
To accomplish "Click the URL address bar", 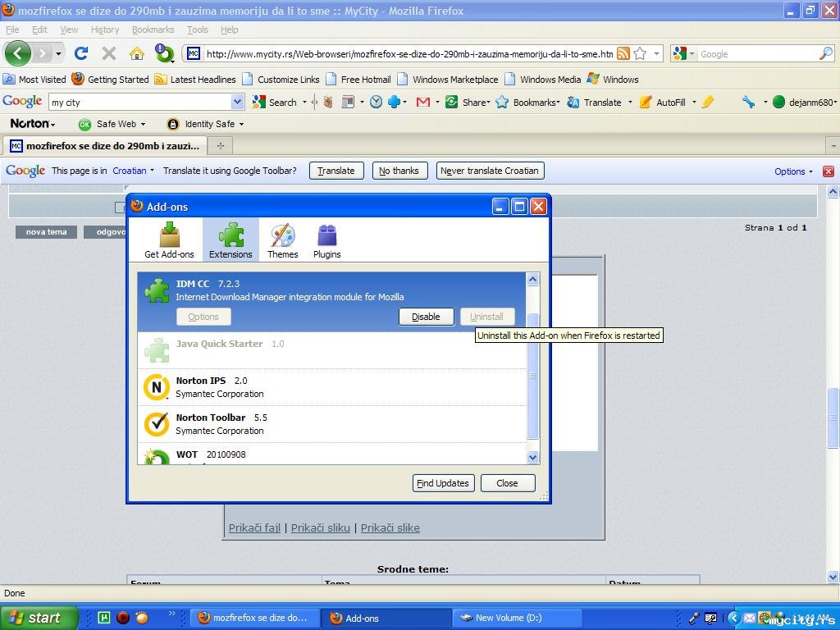I will click(x=409, y=53).
